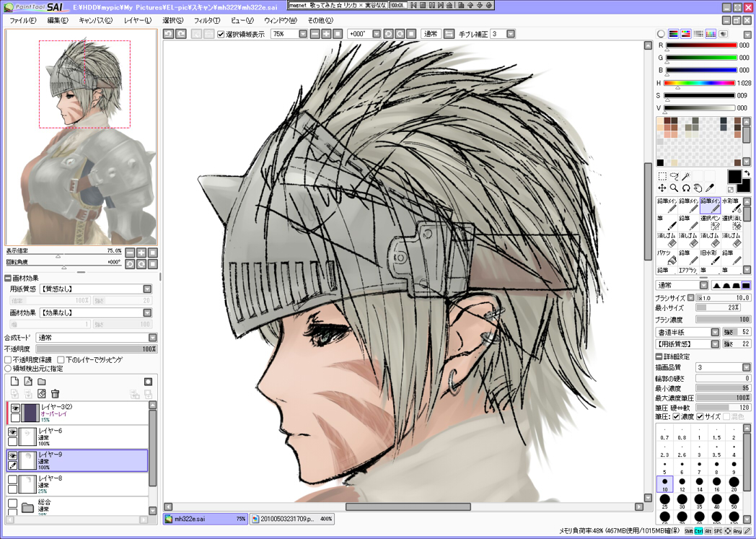756x539 pixels.
Task: Hide layer レイヤー3(2) via eye icon
Action: tap(15, 408)
